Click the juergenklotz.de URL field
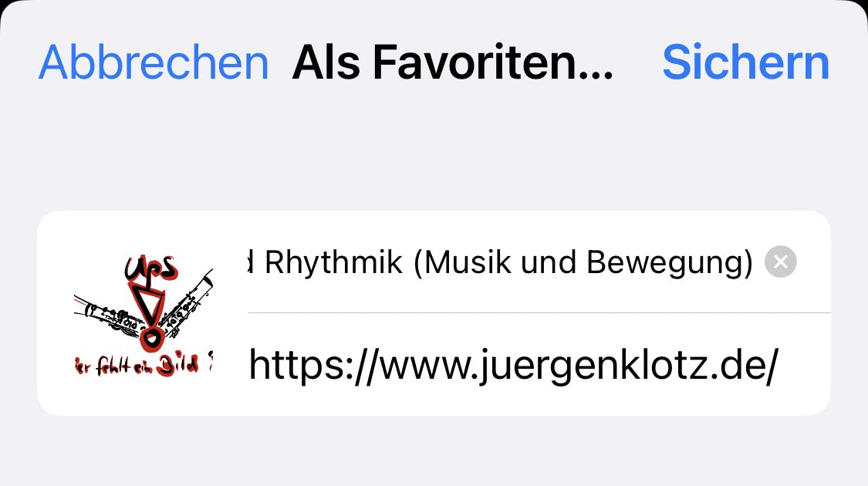 pos(539,365)
